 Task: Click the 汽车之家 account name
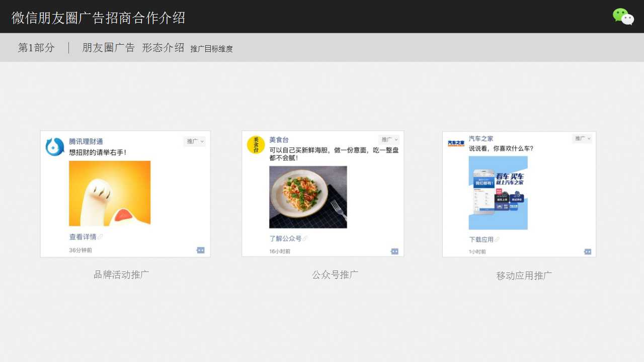tap(481, 138)
